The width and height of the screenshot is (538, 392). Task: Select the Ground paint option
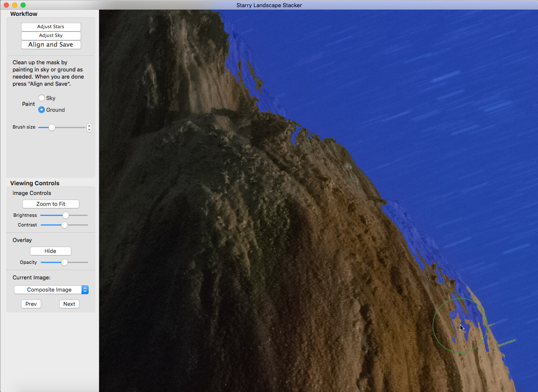pos(42,110)
